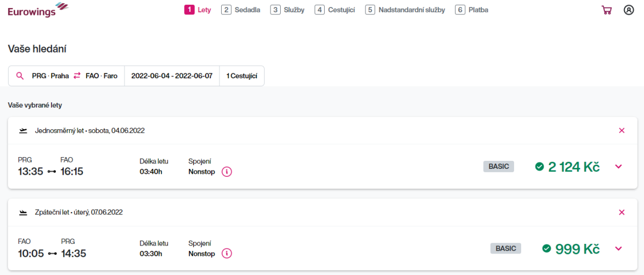Expand the 999 Kč flight details
Viewport: 644px width, 275px height.
point(618,249)
